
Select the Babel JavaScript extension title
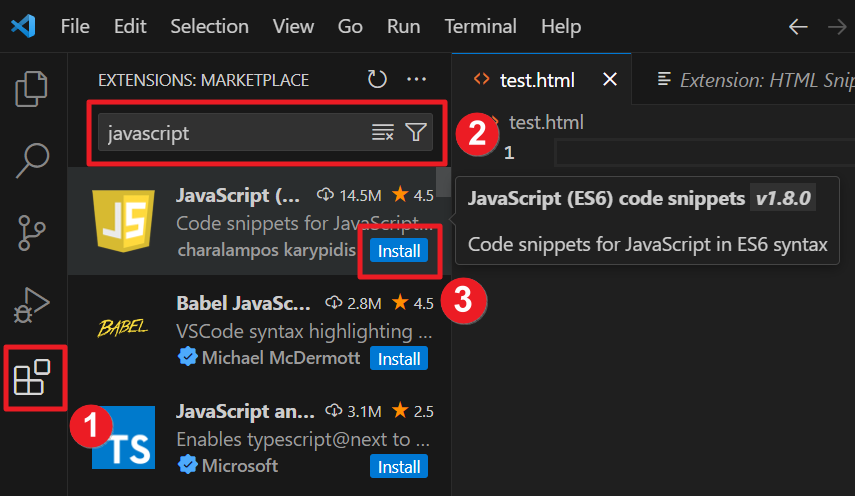coord(243,303)
